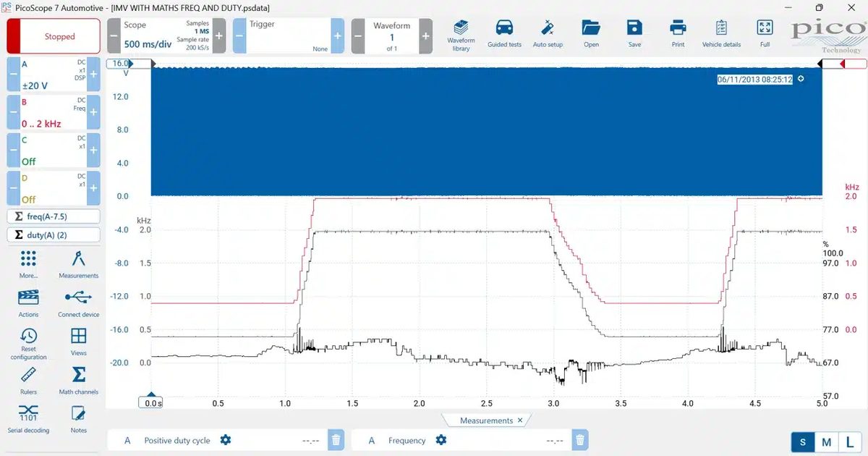The height and width of the screenshot is (456, 868).
Task: Go to next Waveform buffer
Action: 425,36
